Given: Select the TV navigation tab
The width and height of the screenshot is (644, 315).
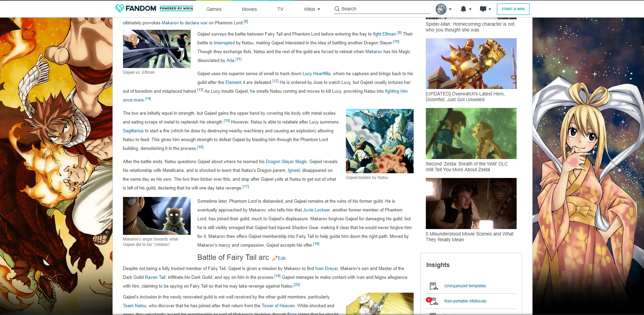Looking at the screenshot, I should click(x=280, y=9).
